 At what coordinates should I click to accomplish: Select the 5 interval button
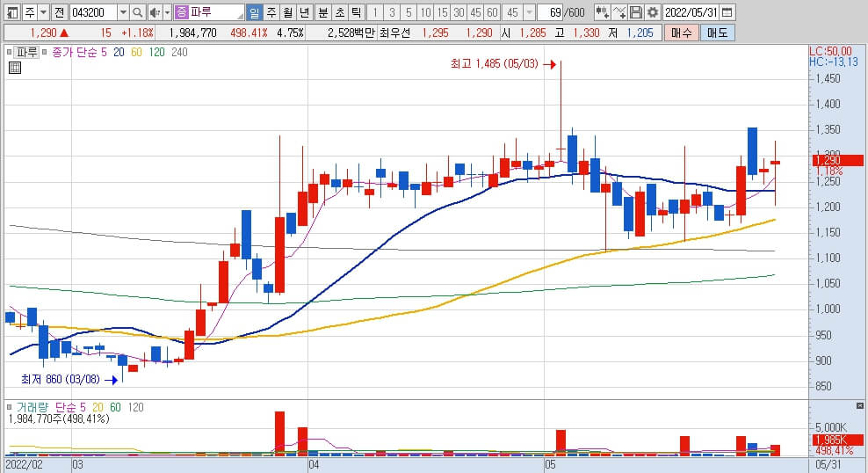(409, 12)
